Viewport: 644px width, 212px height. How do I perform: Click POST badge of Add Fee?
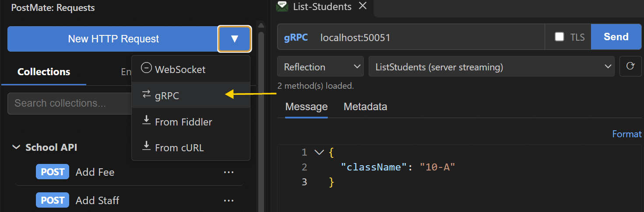pos(53,172)
